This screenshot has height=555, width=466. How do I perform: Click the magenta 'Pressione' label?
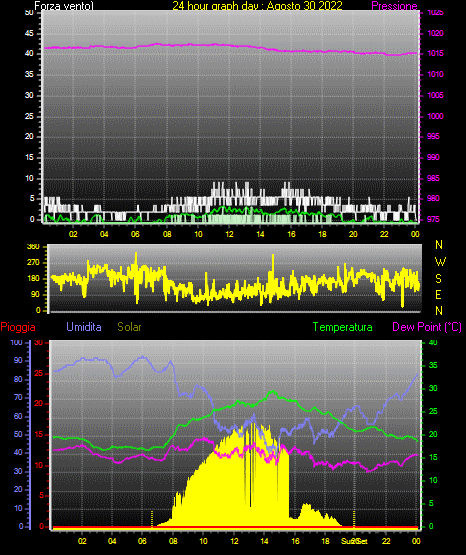[x=394, y=6]
